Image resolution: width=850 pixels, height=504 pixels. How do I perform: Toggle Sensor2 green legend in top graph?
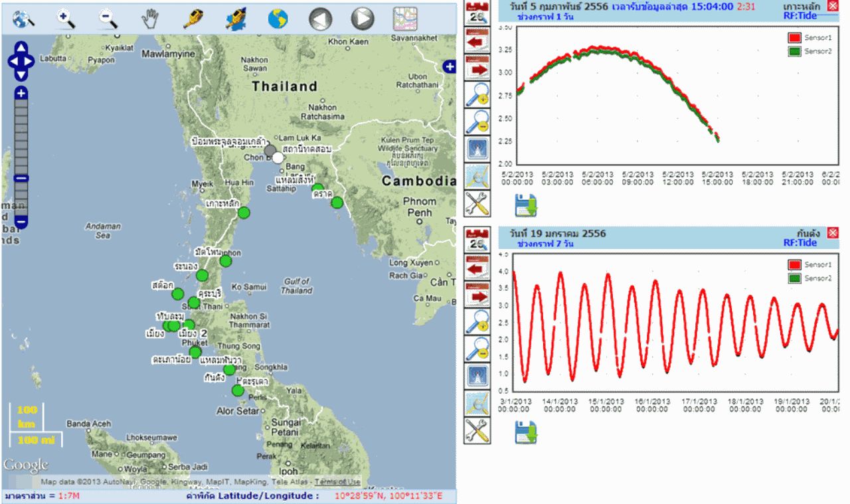point(794,51)
